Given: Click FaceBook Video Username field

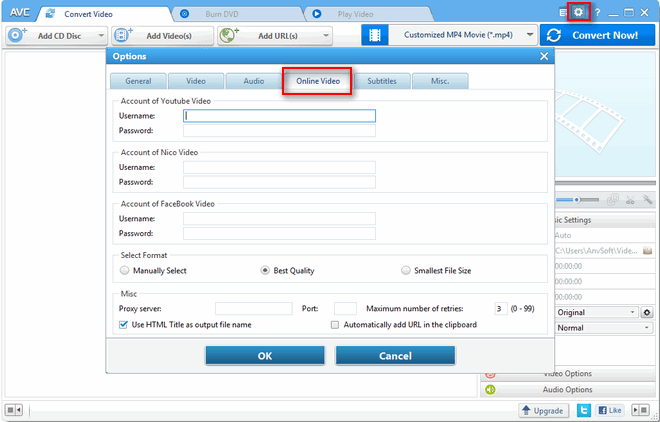Looking at the screenshot, I should pos(279,219).
